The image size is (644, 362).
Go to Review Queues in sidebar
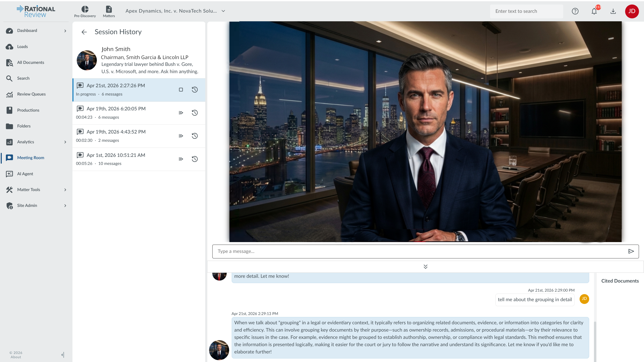click(31, 94)
